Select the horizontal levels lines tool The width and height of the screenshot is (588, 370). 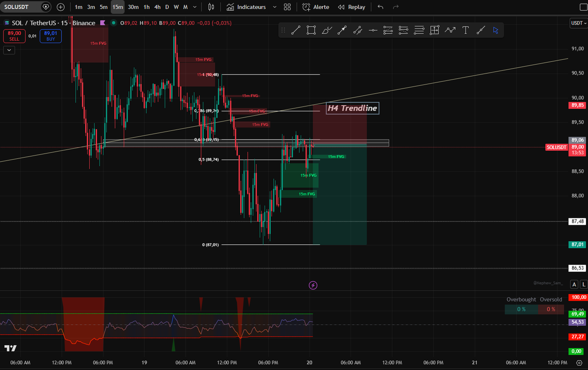pos(419,30)
